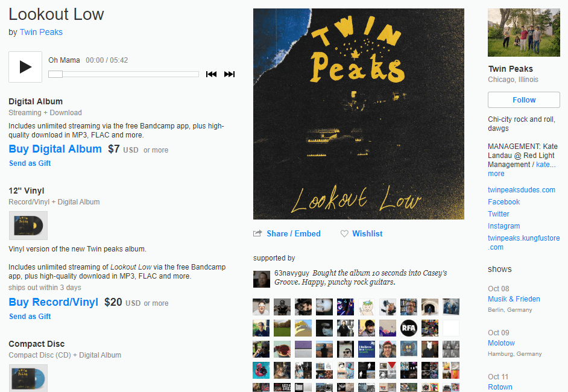Open 63navyguy's supporter avatar
The height and width of the screenshot is (392, 568).
(x=262, y=279)
